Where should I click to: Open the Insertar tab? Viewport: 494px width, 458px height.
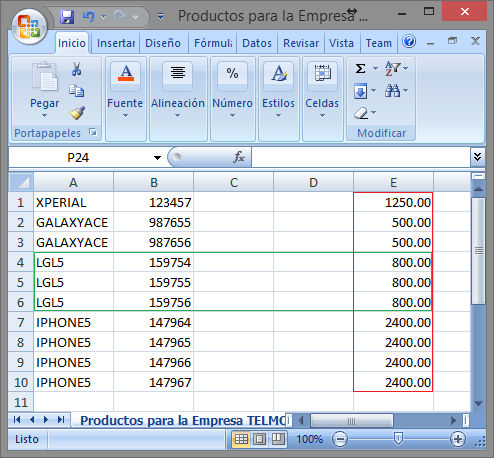[x=116, y=43]
